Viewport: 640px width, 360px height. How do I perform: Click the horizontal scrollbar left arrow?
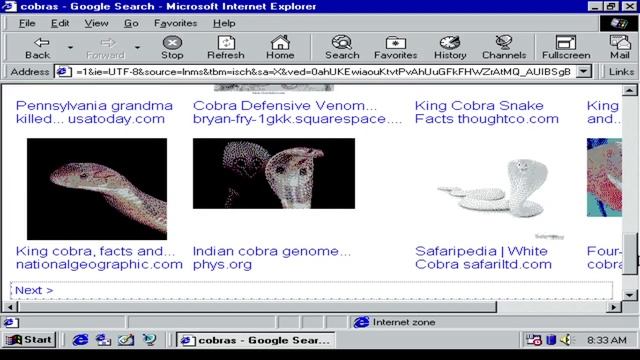click(x=10, y=307)
